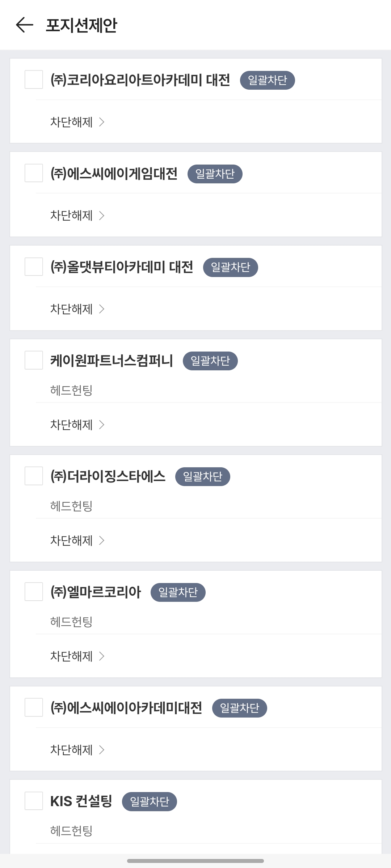Image resolution: width=391 pixels, height=868 pixels.
Task: Click 차단해제 for (주)더라이징스타에스
Action: [77, 540]
